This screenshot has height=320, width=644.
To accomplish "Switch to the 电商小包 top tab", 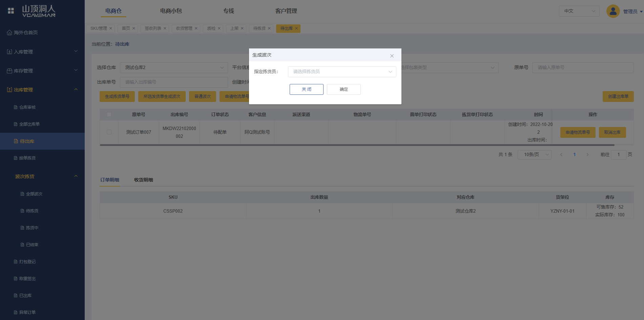I will [x=171, y=11].
